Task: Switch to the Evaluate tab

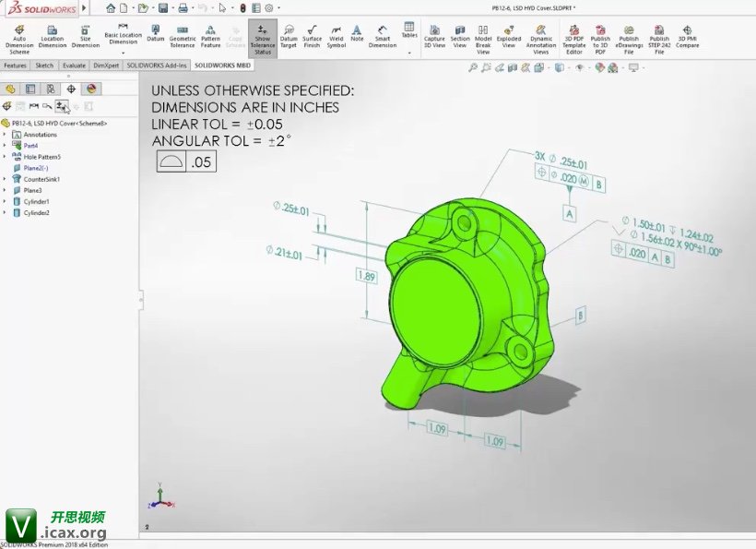Action: click(75, 66)
